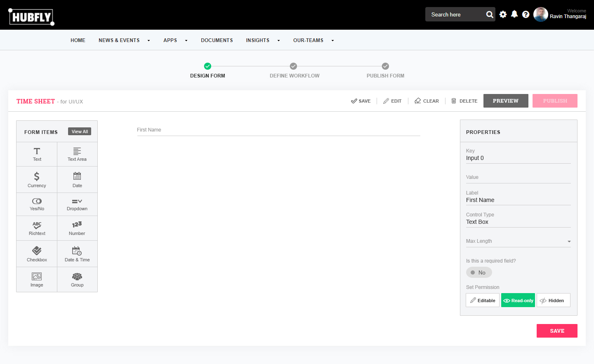
Task: Toggle the required field switch
Action: (x=479, y=272)
